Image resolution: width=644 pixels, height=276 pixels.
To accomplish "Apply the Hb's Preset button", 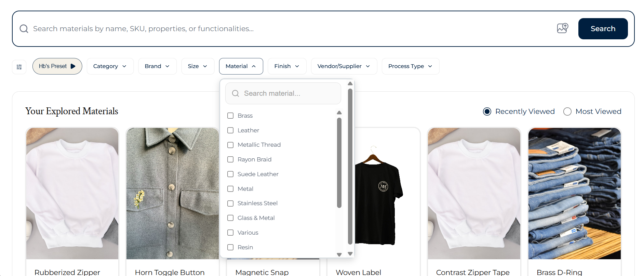I will tap(57, 66).
